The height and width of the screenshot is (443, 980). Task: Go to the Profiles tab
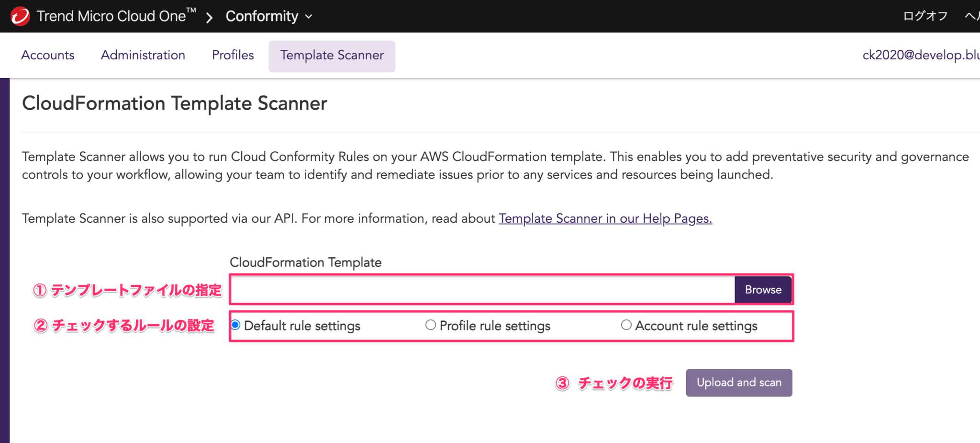tap(233, 55)
